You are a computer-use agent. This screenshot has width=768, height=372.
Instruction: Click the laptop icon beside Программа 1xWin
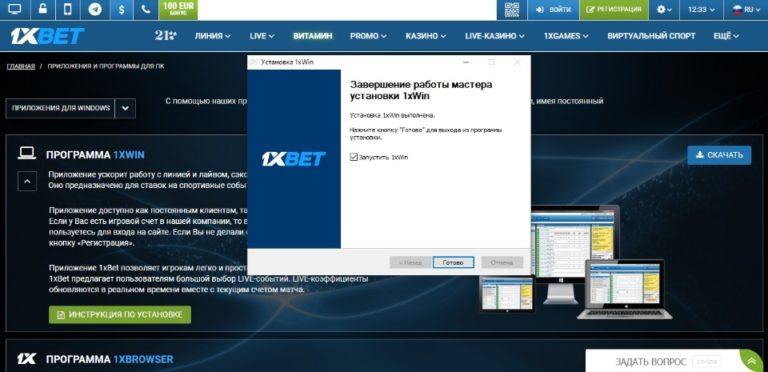click(27, 154)
